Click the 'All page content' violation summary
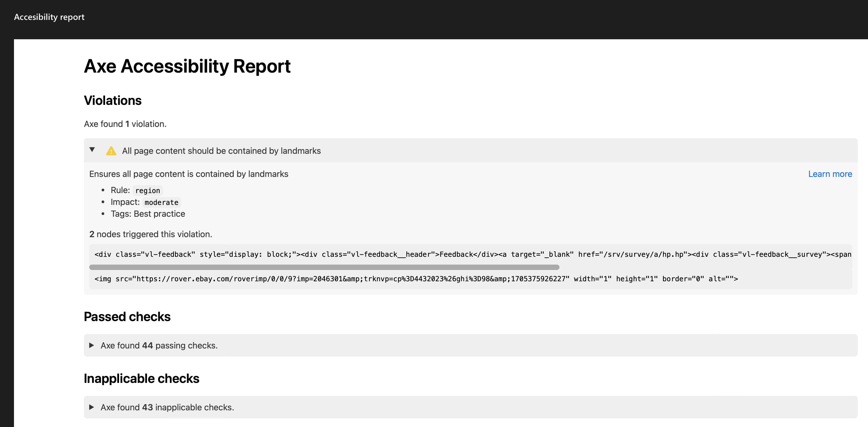868x427 pixels. pyautogui.click(x=221, y=151)
